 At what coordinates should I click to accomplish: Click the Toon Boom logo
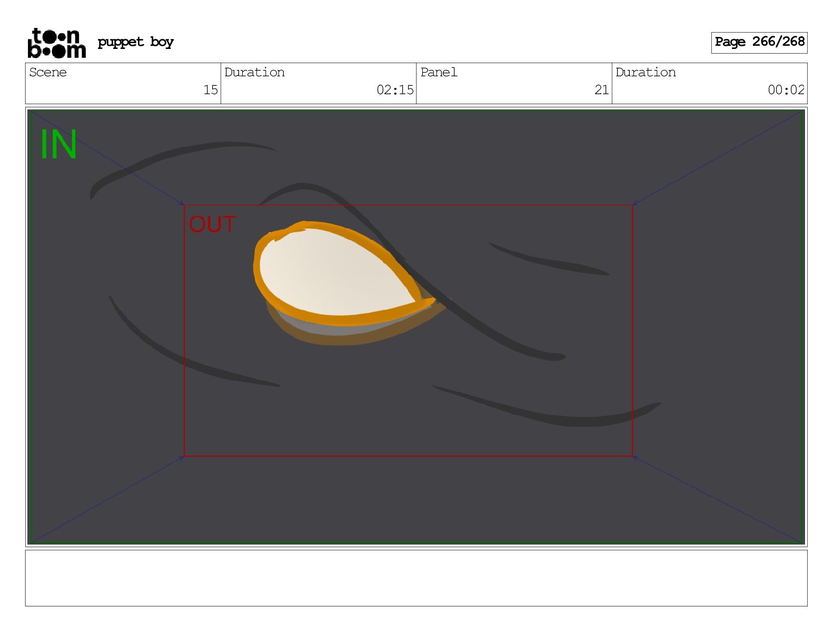[56, 43]
